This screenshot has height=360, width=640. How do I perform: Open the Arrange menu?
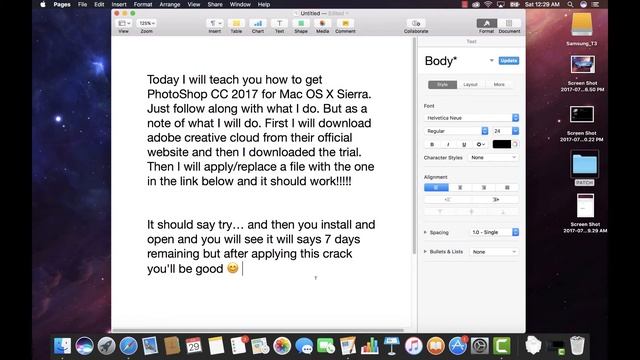coord(170,4)
